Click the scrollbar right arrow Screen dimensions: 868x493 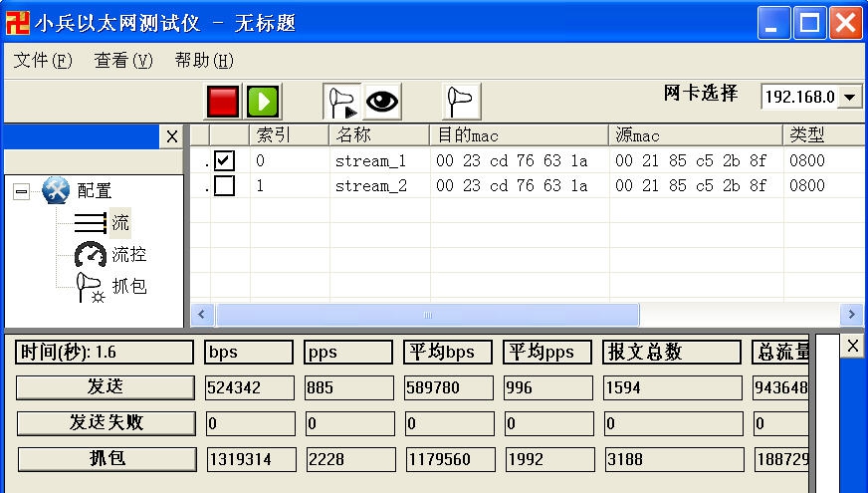[x=851, y=315]
